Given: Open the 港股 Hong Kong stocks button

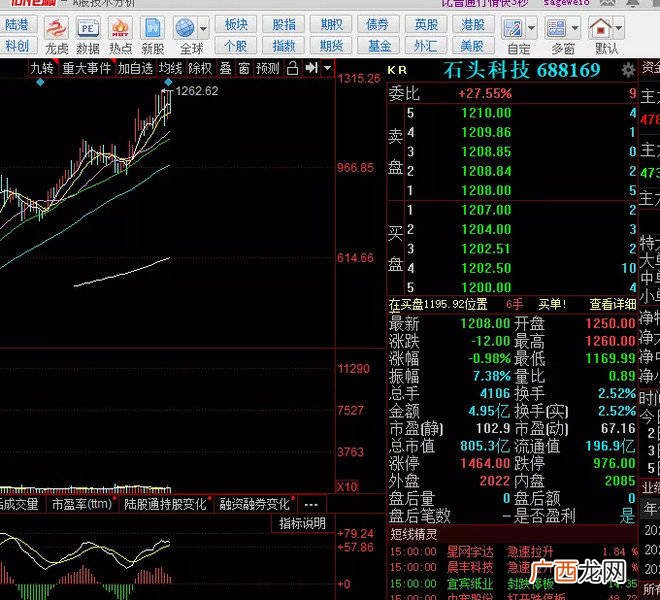Looking at the screenshot, I should [x=473, y=25].
